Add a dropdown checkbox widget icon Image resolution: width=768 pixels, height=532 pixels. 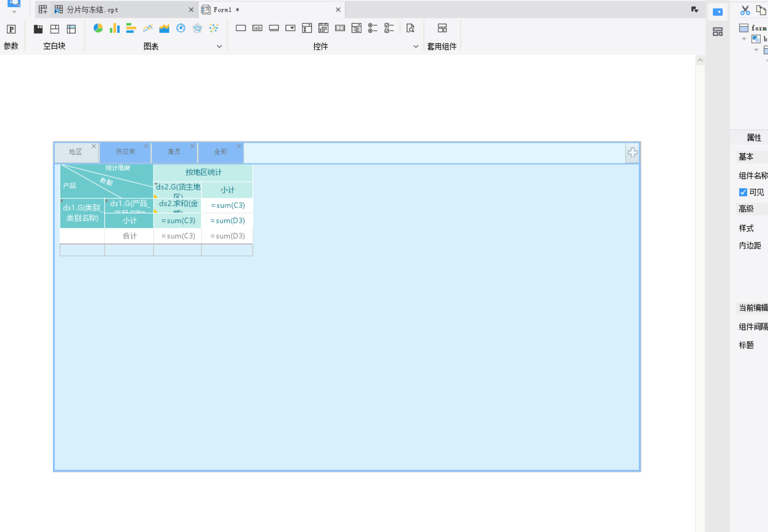tap(307, 28)
